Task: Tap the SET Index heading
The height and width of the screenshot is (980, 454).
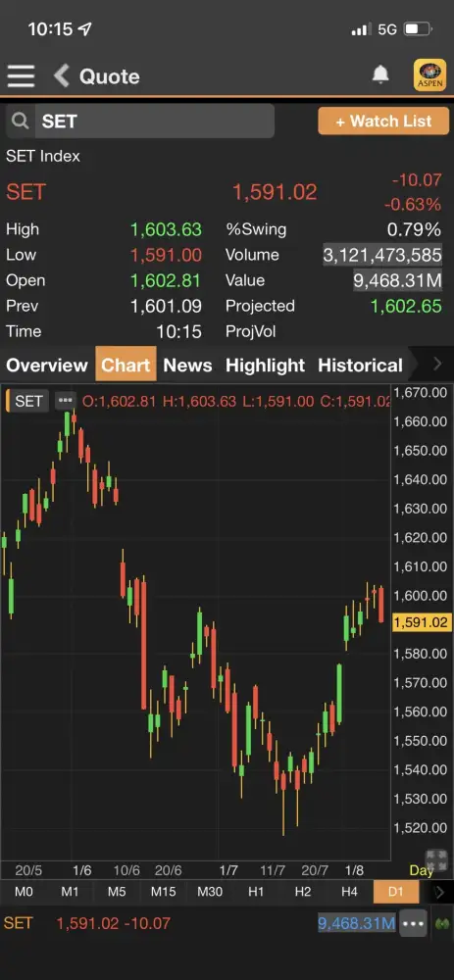Action: coord(43,156)
